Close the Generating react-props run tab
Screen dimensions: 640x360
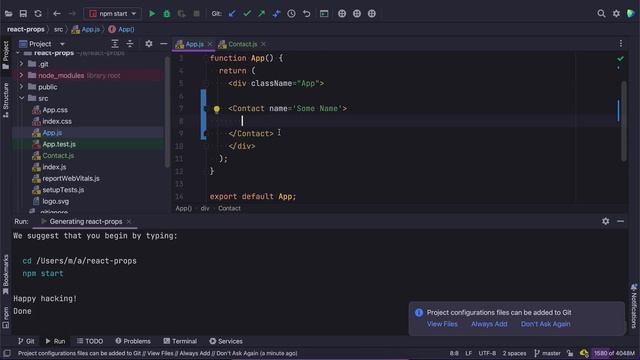129,222
